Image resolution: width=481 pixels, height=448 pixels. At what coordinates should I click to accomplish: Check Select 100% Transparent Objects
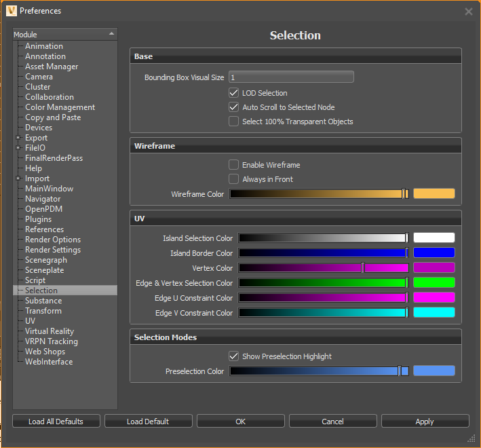coord(234,122)
